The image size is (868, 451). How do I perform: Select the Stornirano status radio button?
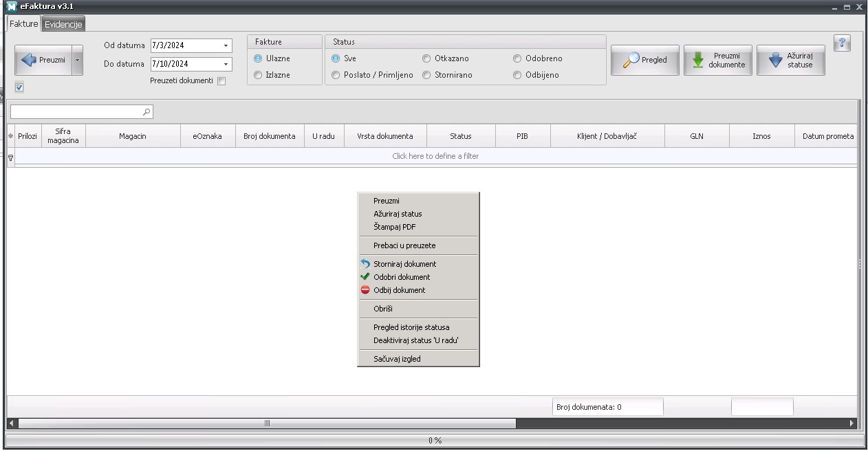426,75
